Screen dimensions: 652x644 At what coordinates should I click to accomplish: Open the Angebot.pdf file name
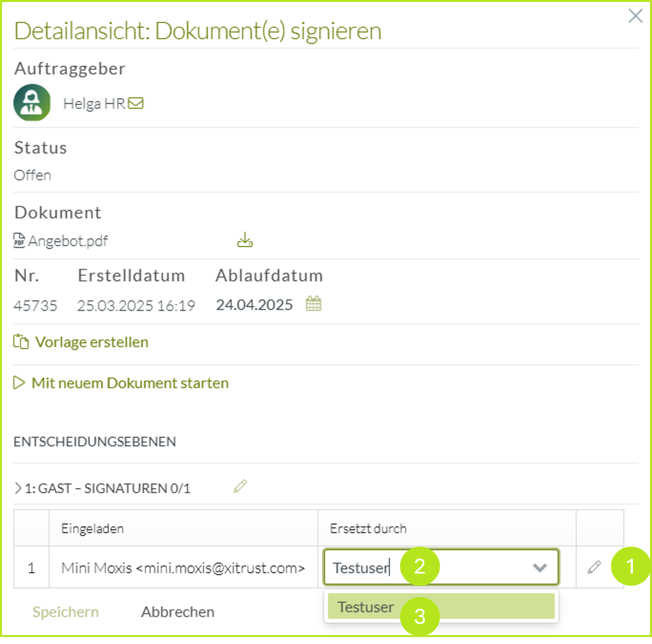tap(68, 241)
